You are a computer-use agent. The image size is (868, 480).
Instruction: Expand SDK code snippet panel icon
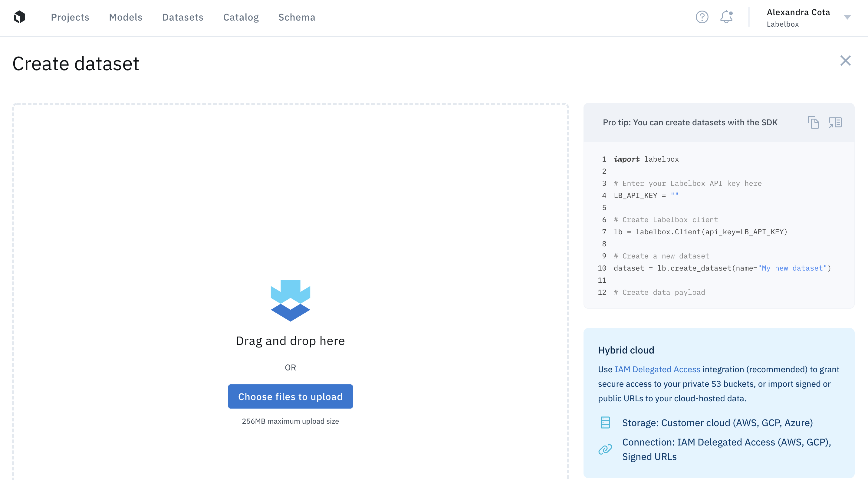click(835, 122)
